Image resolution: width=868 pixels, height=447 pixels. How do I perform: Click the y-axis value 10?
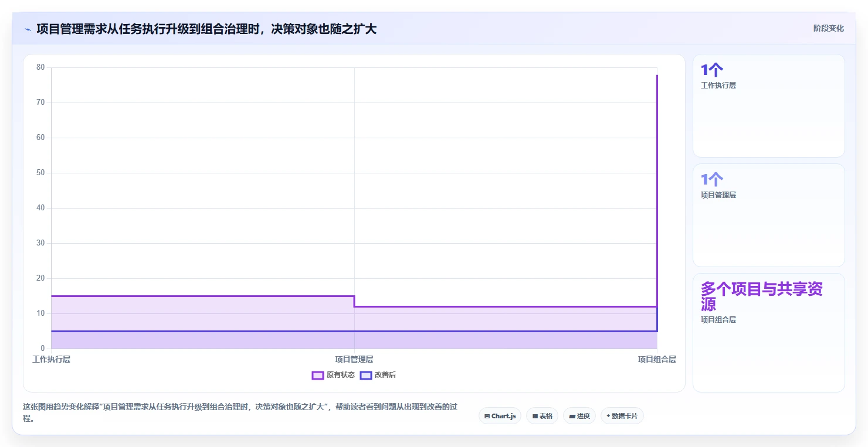tap(40, 313)
